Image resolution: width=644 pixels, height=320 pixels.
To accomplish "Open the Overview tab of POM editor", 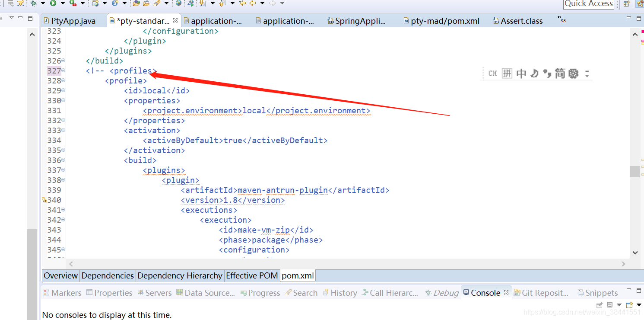I will [61, 275].
